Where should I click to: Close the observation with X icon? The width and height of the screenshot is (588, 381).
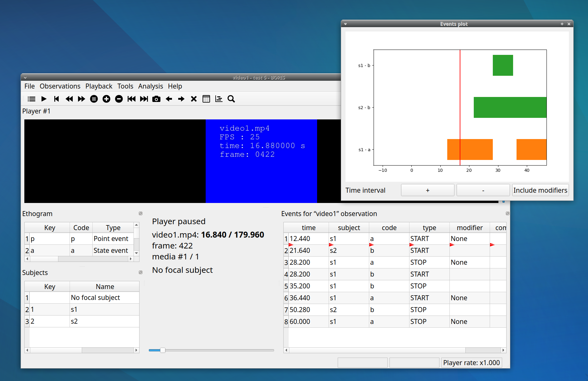(x=194, y=99)
